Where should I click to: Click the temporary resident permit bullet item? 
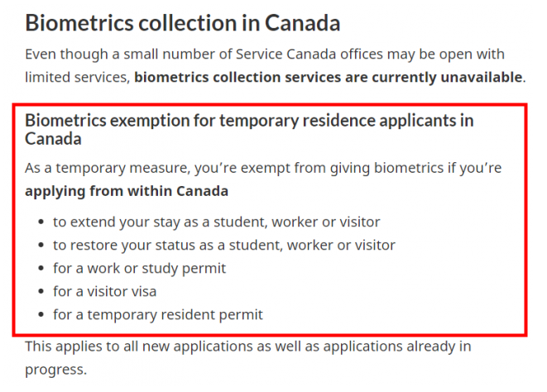tap(158, 314)
